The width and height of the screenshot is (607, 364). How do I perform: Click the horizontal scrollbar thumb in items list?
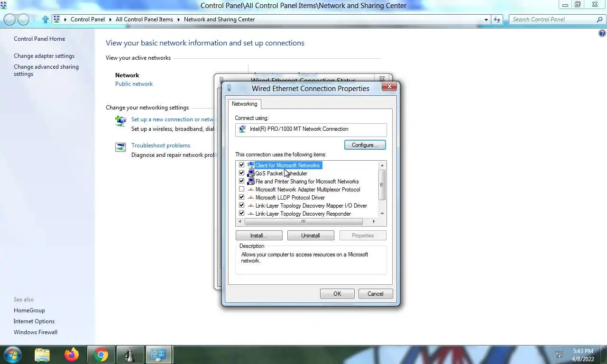pos(303,221)
